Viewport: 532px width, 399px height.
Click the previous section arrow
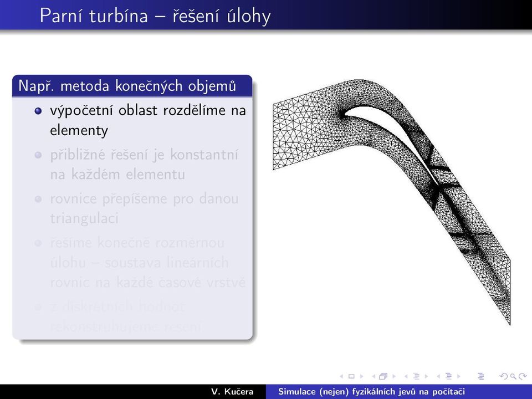438,376
